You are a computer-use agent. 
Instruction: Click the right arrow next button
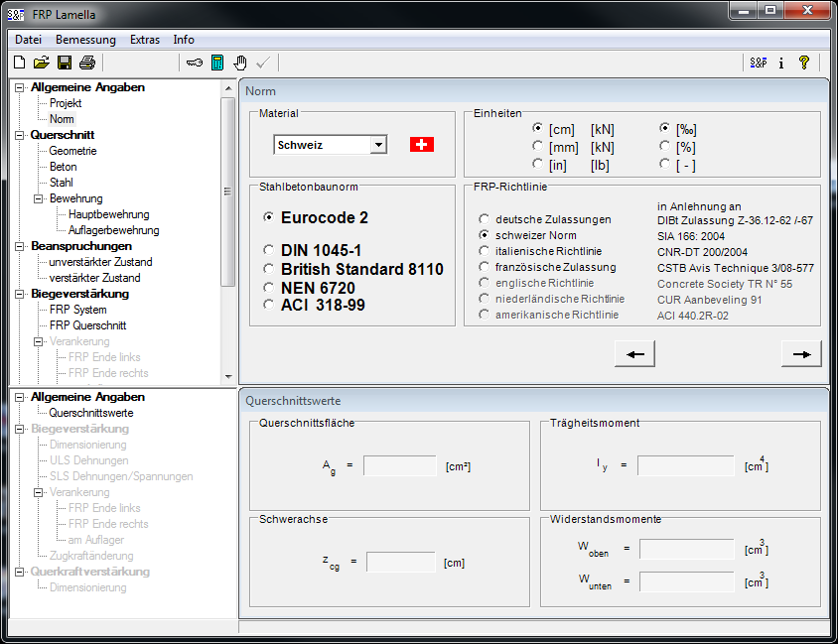801,353
